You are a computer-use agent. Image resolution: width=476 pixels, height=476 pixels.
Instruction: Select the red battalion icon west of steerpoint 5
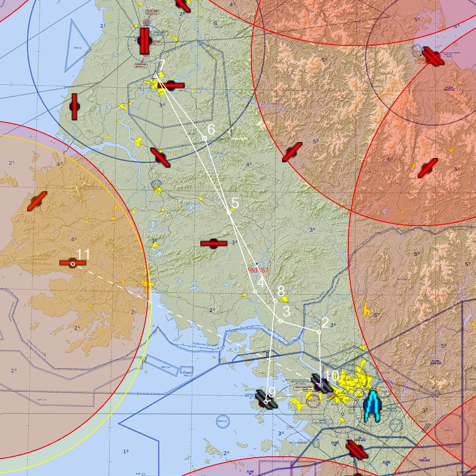(213, 243)
